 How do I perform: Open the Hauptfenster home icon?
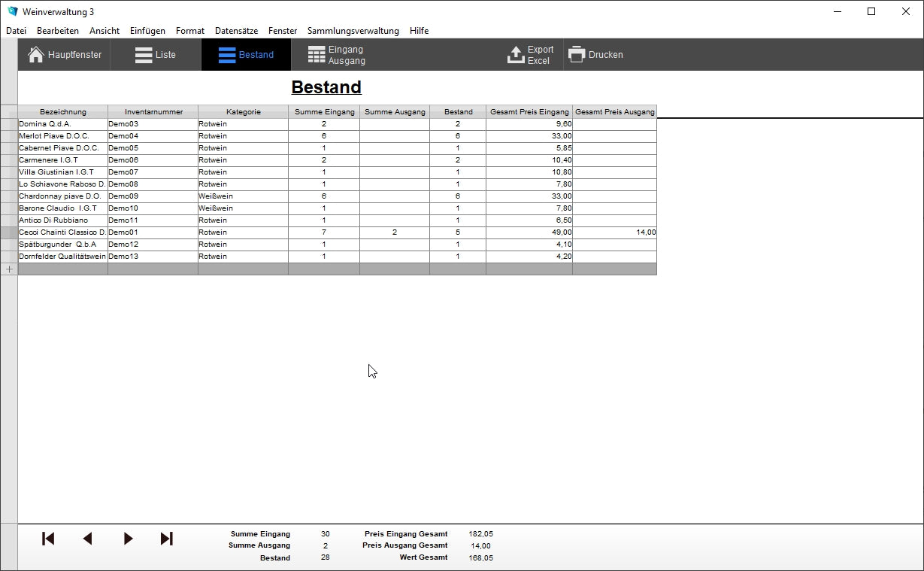pos(36,55)
